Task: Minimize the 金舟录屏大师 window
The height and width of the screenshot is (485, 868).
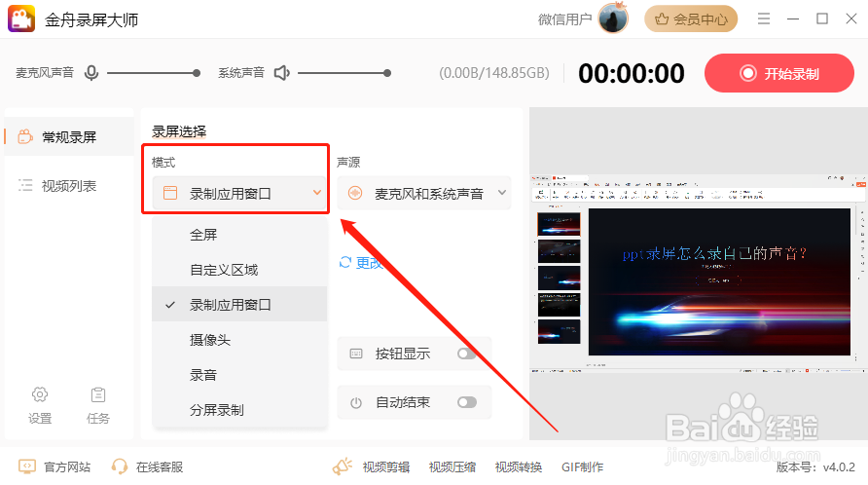Action: (793, 19)
